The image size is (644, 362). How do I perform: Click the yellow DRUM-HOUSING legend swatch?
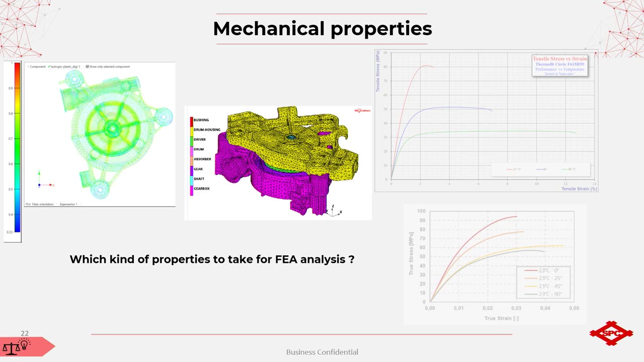tap(192, 131)
